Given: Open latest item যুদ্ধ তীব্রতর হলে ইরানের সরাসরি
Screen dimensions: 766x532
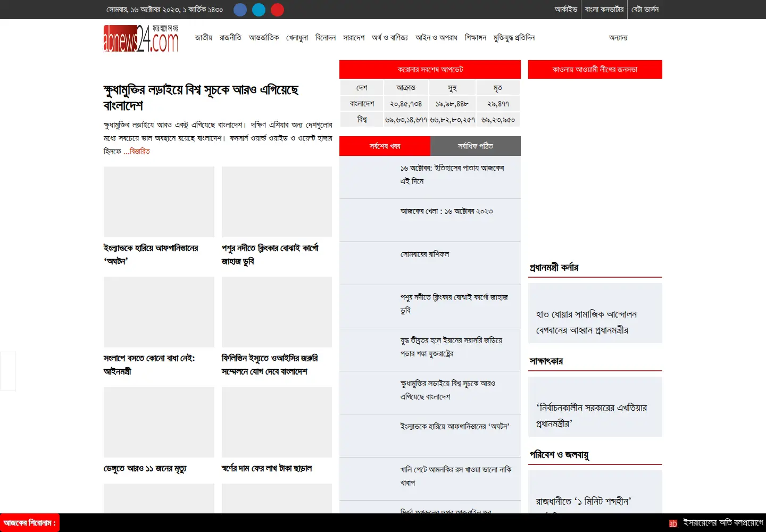Looking at the screenshot, I should 451,347.
